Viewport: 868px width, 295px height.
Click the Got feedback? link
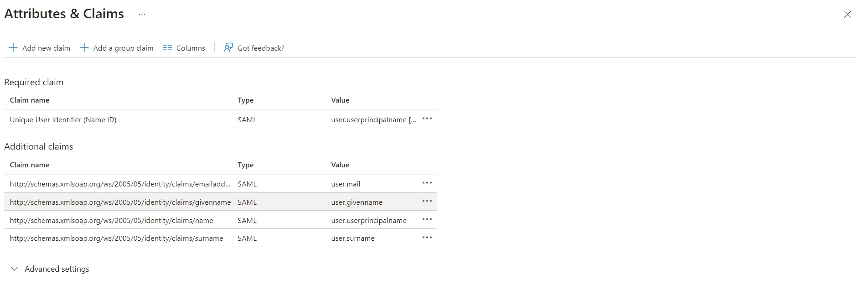(261, 48)
